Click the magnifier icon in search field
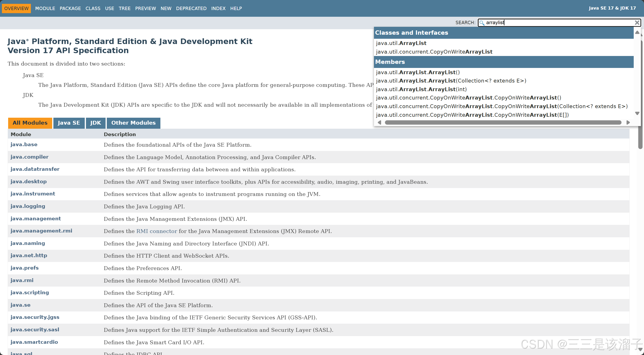 [x=482, y=23]
